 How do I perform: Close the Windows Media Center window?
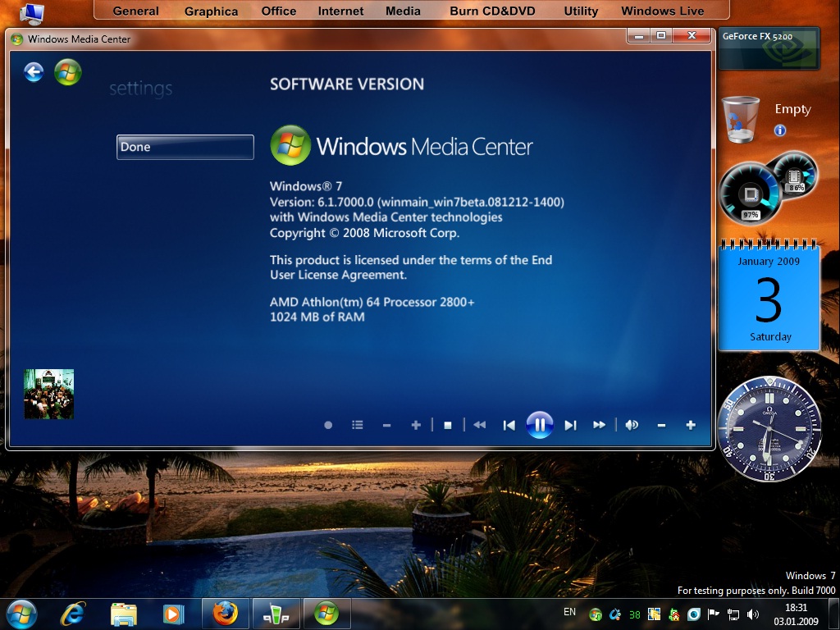(x=692, y=35)
